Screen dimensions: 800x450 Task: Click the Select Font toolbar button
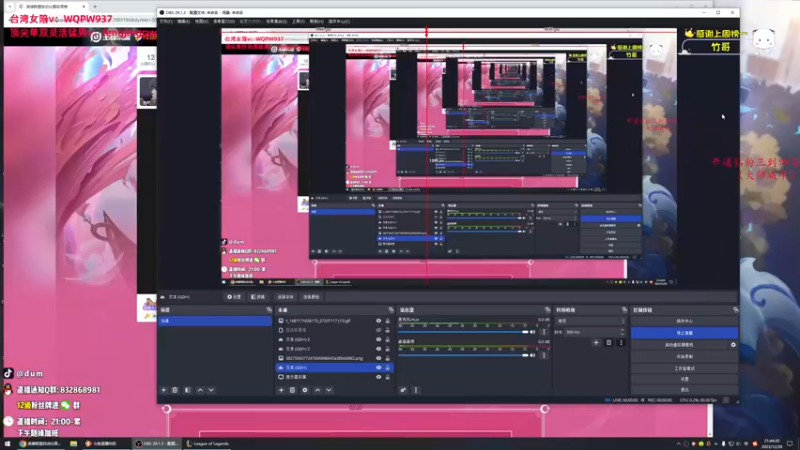coord(285,297)
